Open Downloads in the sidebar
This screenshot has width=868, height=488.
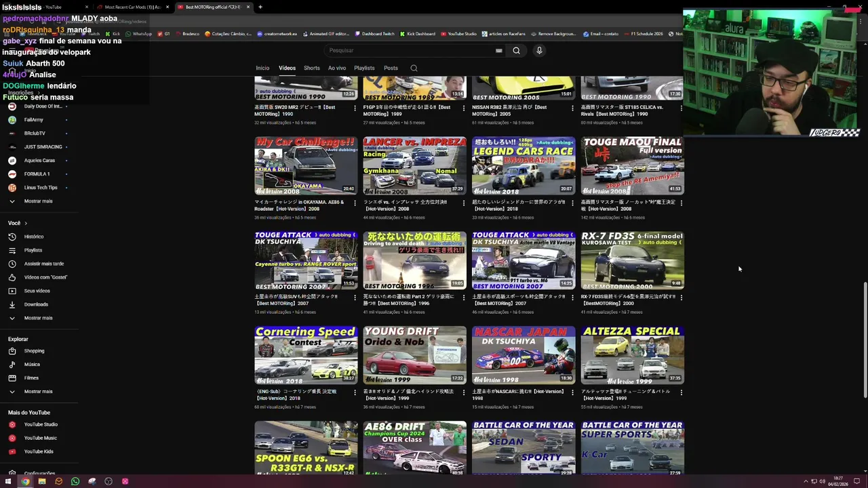coord(36,304)
